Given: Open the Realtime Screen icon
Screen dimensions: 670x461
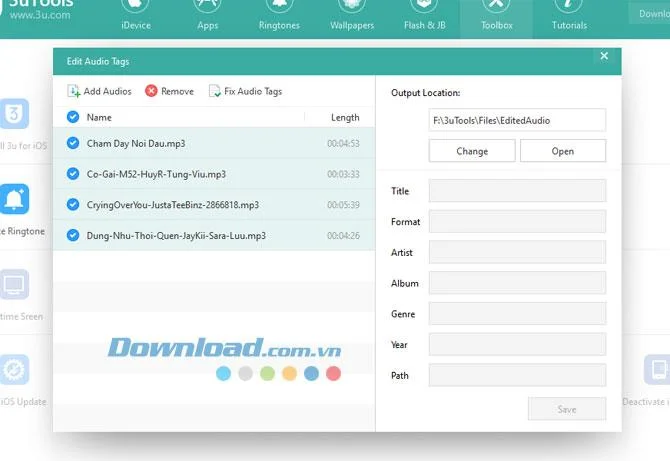Looking at the screenshot, I should [14, 284].
